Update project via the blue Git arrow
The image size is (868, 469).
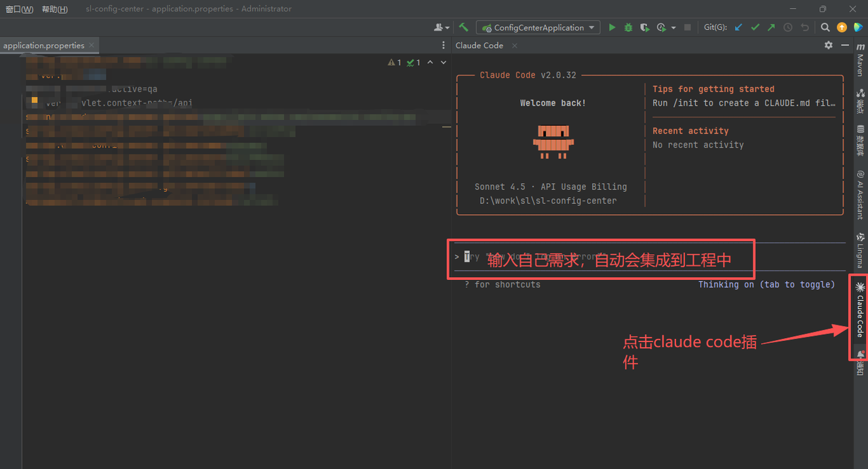738,28
